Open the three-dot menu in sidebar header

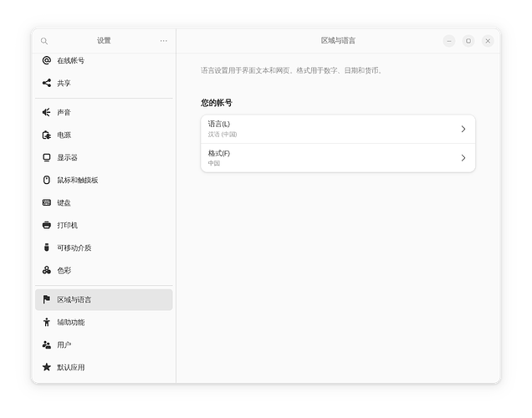(164, 41)
